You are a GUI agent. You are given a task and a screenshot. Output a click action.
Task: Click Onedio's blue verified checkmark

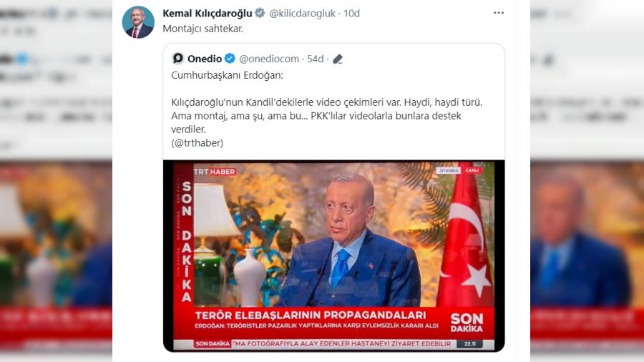(x=230, y=59)
